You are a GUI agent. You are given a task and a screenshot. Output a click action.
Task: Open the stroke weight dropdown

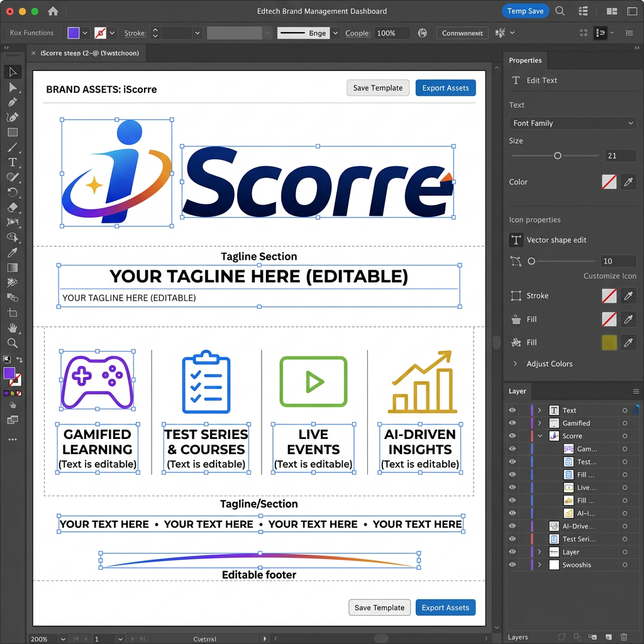[x=197, y=33]
